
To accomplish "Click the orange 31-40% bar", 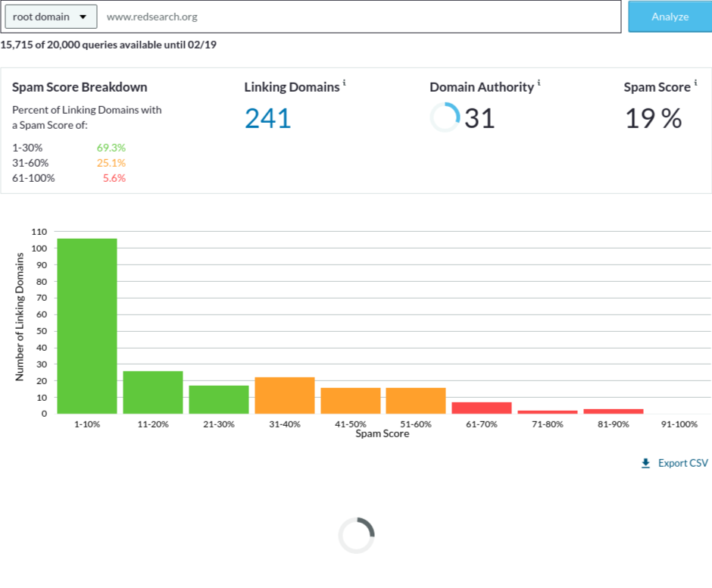I will [285, 396].
